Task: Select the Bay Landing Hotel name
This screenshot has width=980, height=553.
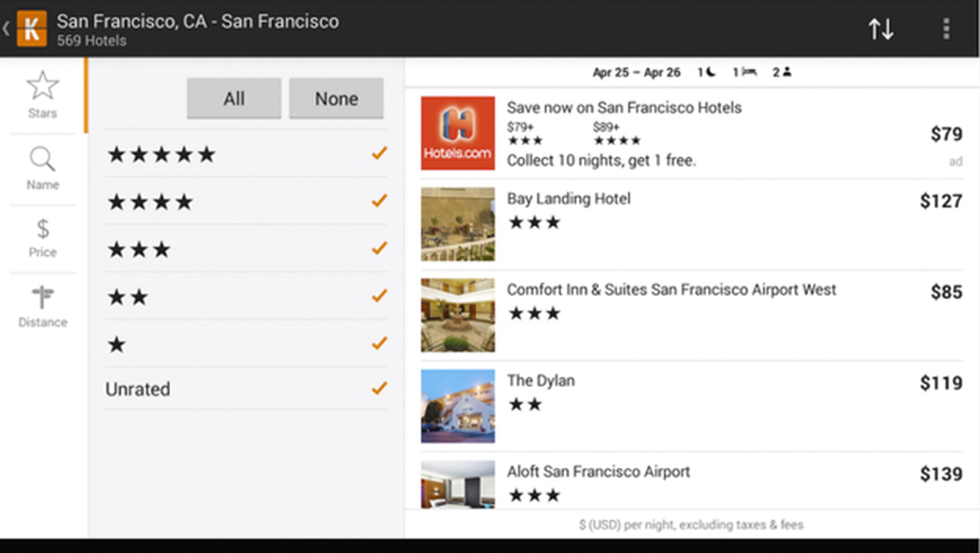Action: click(569, 199)
